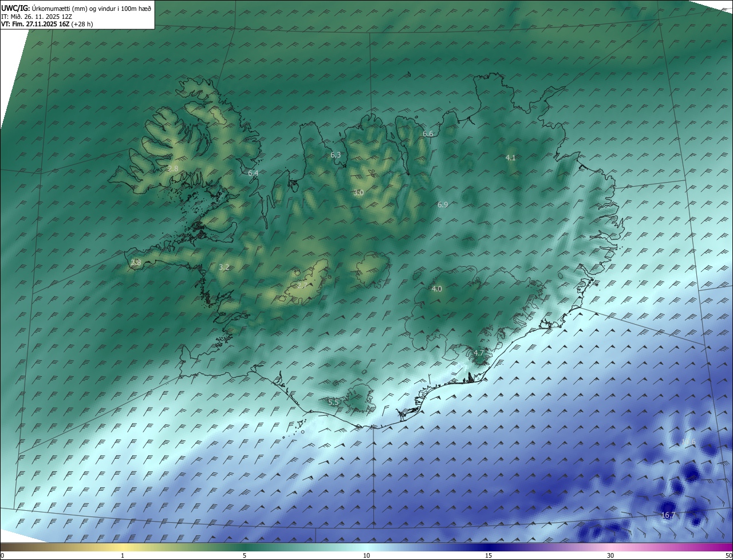Click the 'IT: Mið. 26. 11. 2025 12Z' line
Viewport: 733px width, 560px height.
(37, 17)
